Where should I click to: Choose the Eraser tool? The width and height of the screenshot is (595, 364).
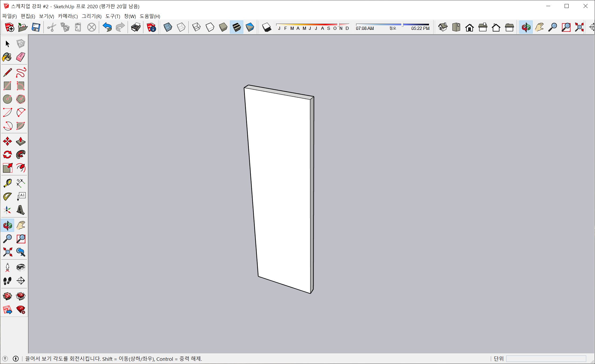click(x=21, y=57)
